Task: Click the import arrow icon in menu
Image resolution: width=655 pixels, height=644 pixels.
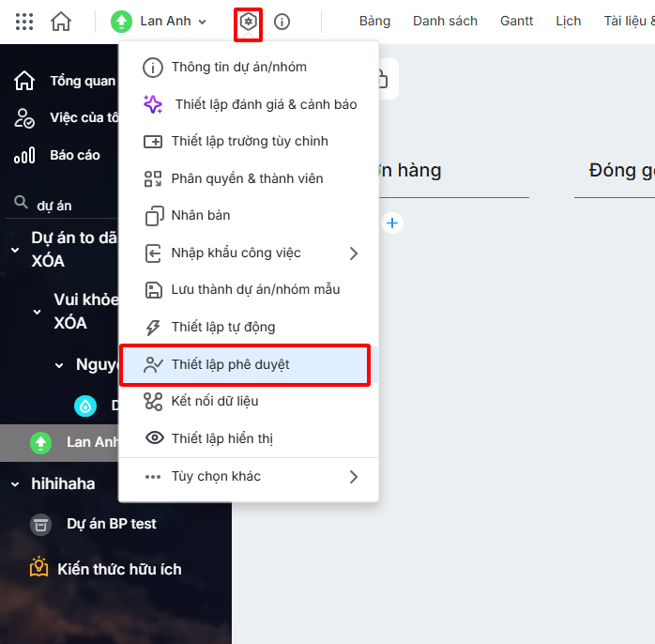Action: coord(153,253)
